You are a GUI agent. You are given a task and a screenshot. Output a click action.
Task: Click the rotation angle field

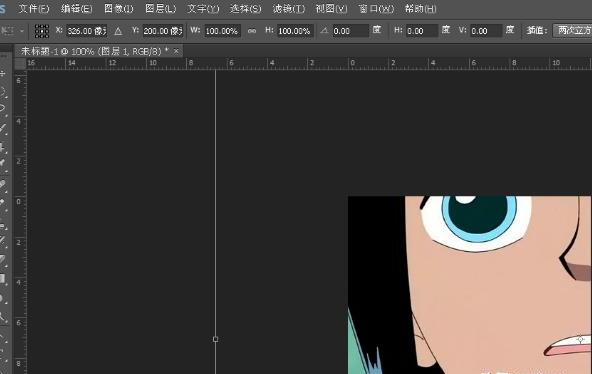(350, 31)
